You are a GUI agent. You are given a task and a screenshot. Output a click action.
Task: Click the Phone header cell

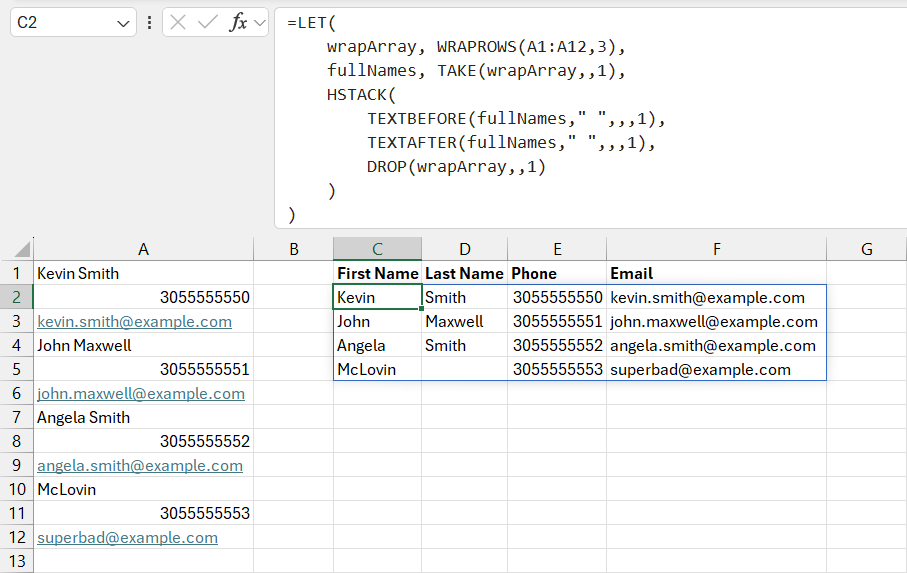pos(557,273)
